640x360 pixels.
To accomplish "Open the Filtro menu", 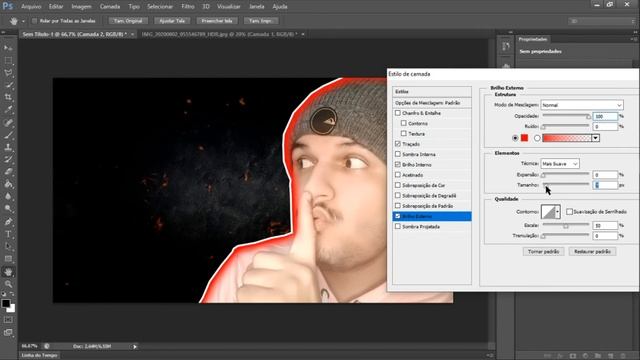I will pyautogui.click(x=188, y=7).
